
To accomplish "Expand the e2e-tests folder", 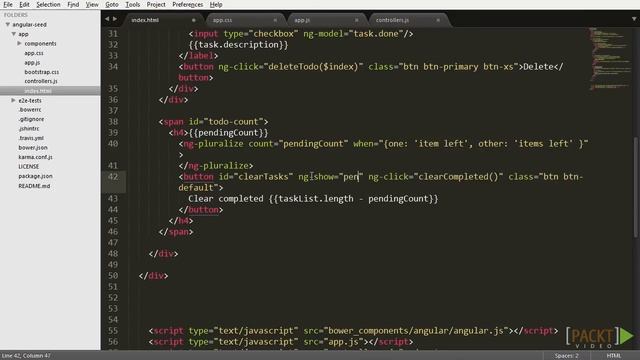I will (13, 100).
